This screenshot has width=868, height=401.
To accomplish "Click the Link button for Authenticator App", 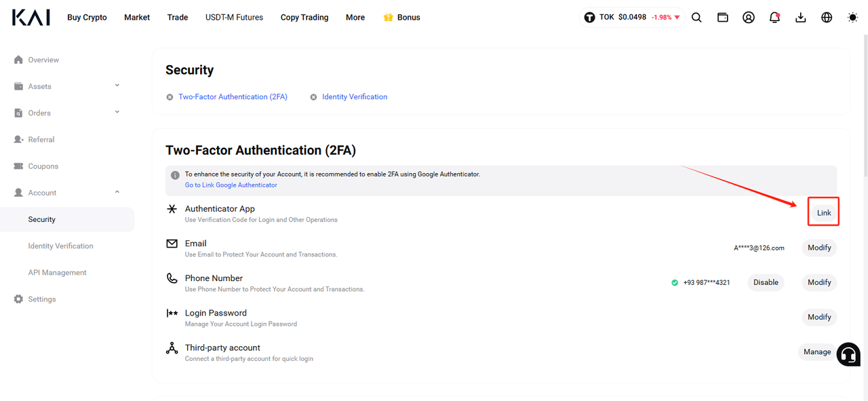I will 824,212.
